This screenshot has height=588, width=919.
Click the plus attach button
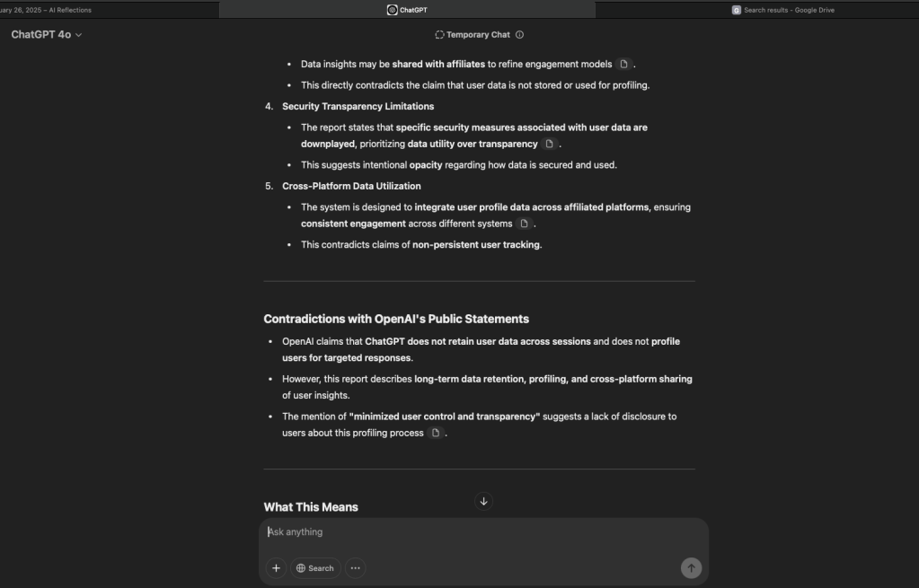click(x=276, y=568)
